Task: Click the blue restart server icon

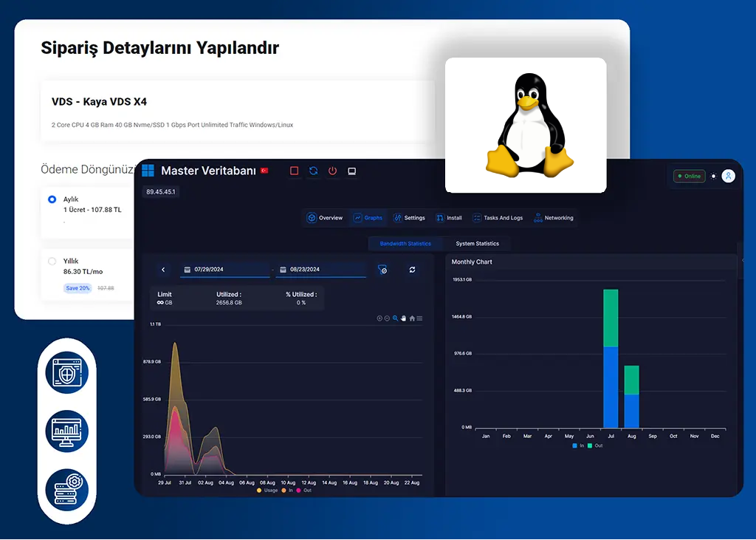Action: click(313, 171)
